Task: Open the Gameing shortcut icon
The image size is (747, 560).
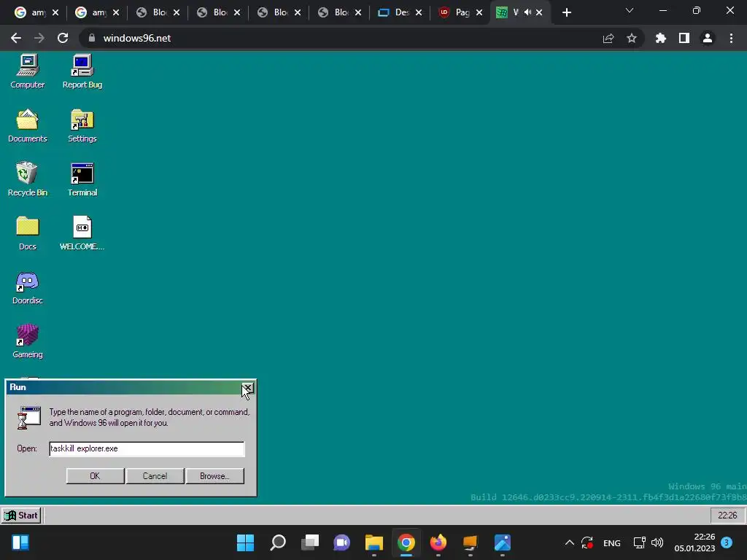Action: point(27,341)
